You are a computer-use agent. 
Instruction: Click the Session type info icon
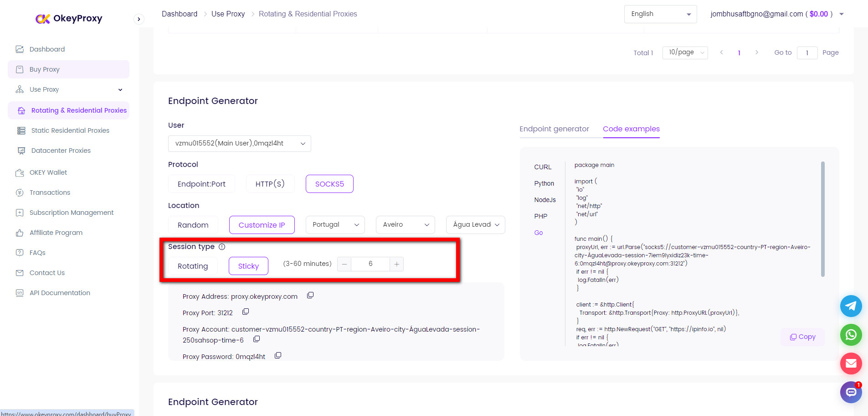(222, 247)
